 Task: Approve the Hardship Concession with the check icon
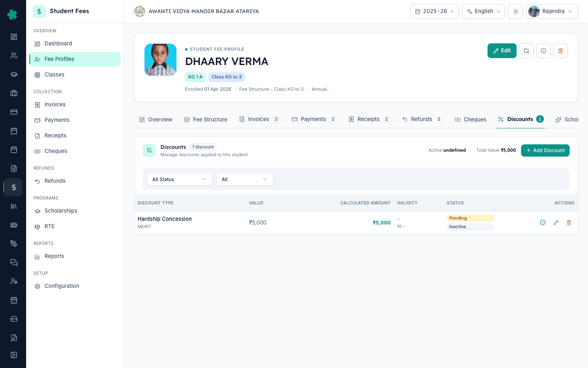[x=543, y=222]
